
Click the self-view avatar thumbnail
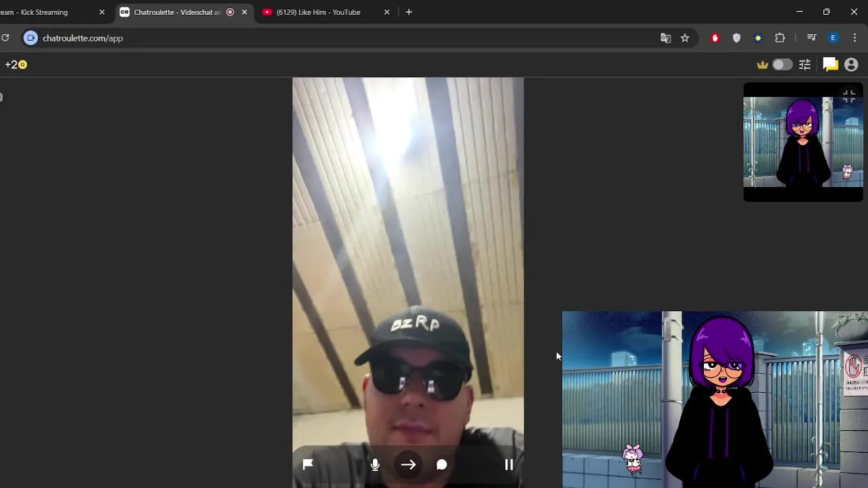(803, 142)
